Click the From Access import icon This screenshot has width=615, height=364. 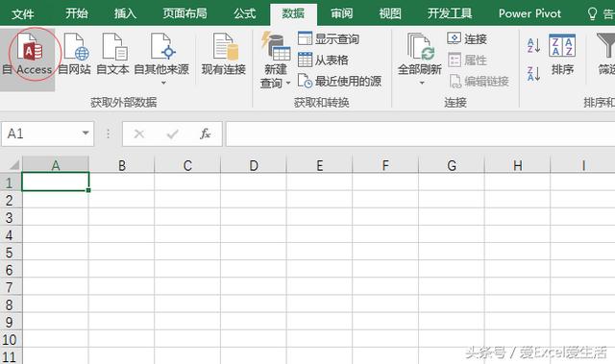pos(30,47)
